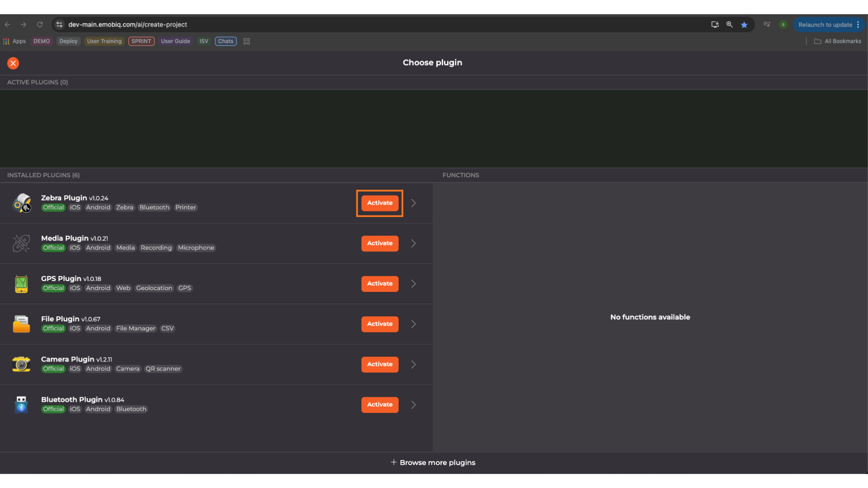
Task: Expand Media Plugin details chevron
Action: tap(413, 244)
